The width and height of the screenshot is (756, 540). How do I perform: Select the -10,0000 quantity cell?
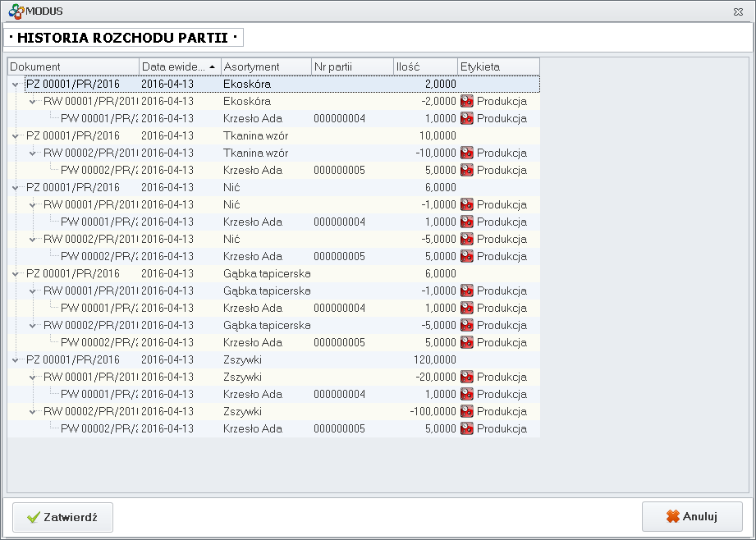(425, 153)
